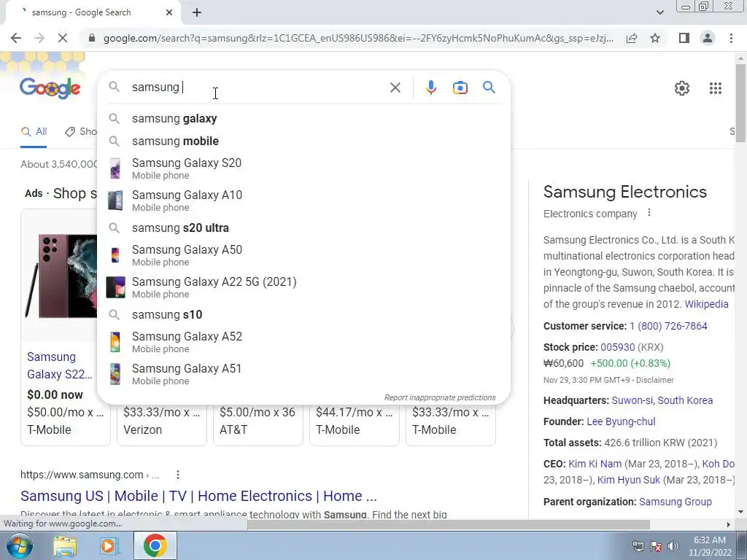Click into the samsung search input field
This screenshot has width=747, height=560.
click(x=258, y=87)
